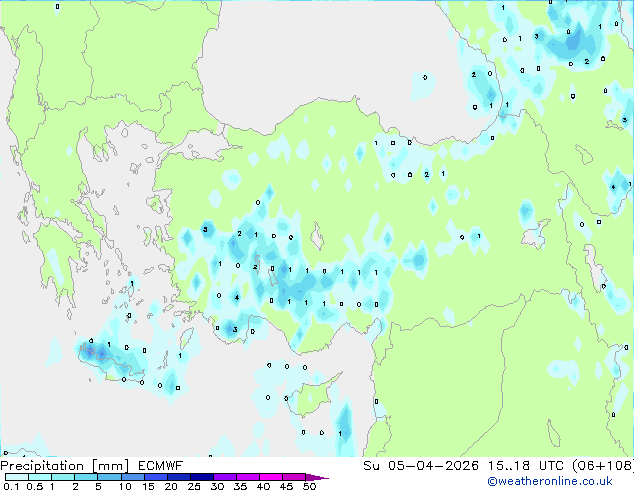Image resolution: width=634 pixels, height=490 pixels.
Task: Pick the 0.1–0.5 mm palest legend swatch
Action: point(17,477)
